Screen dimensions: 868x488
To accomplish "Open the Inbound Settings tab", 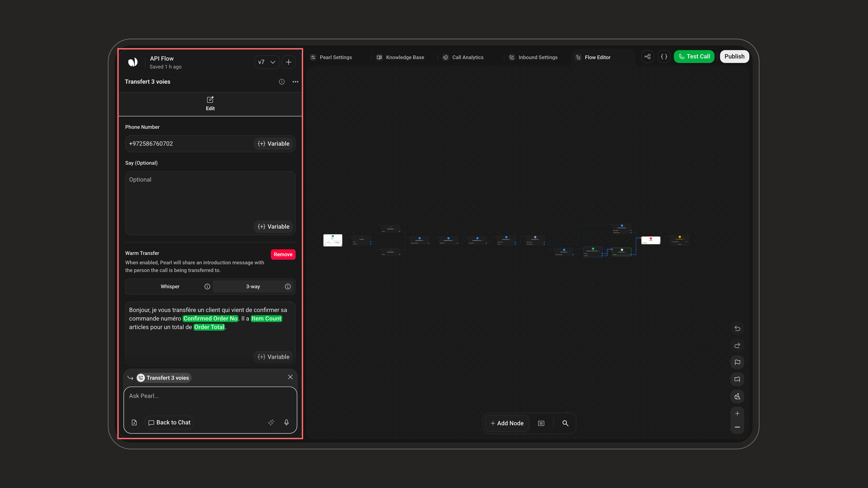I will [x=533, y=57].
